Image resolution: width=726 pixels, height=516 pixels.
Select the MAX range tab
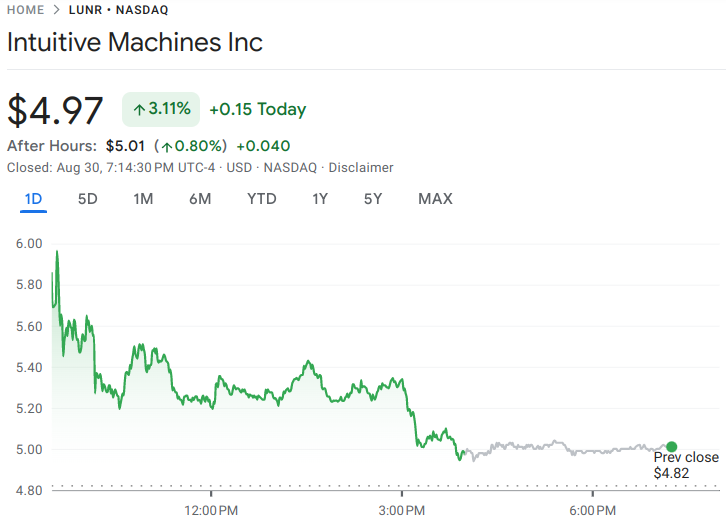click(435, 199)
